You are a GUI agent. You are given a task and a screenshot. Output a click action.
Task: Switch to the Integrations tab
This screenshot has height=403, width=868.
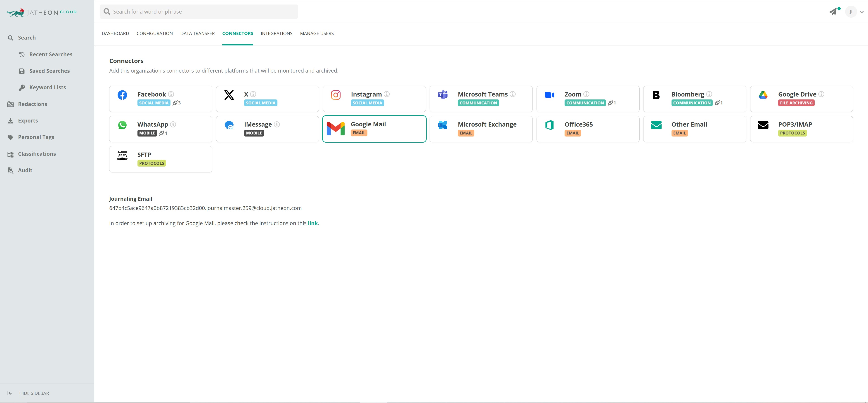point(276,33)
